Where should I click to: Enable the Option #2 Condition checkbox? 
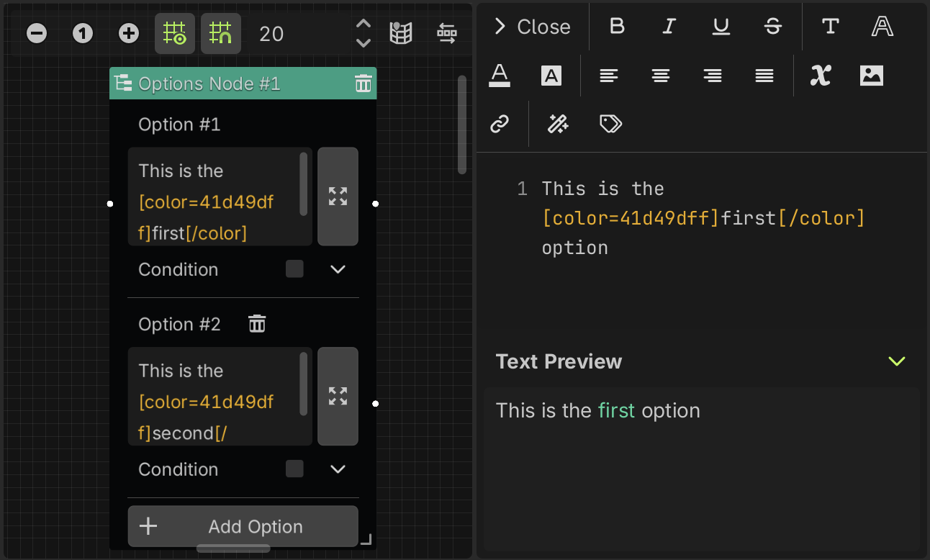[294, 469]
